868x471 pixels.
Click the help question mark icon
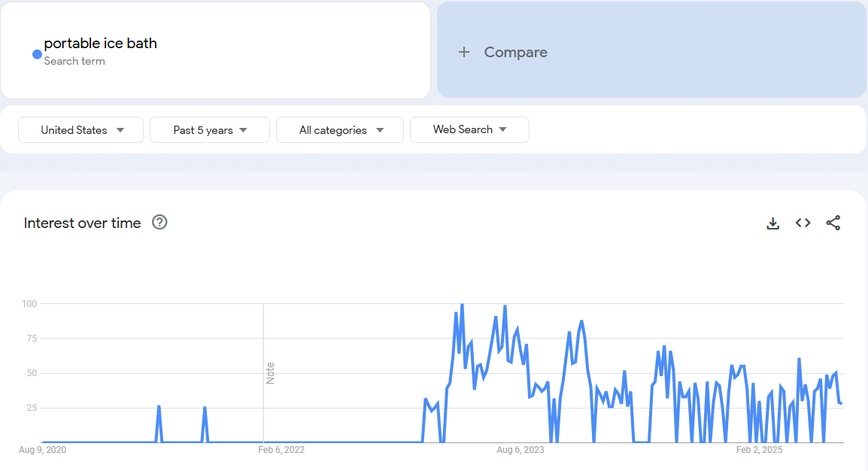pyautogui.click(x=159, y=223)
